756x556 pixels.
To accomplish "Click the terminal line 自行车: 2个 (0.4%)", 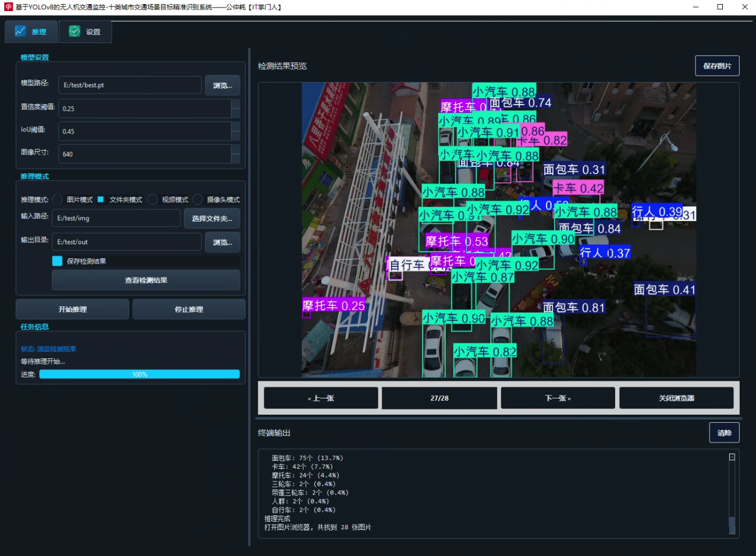I will 304,510.
